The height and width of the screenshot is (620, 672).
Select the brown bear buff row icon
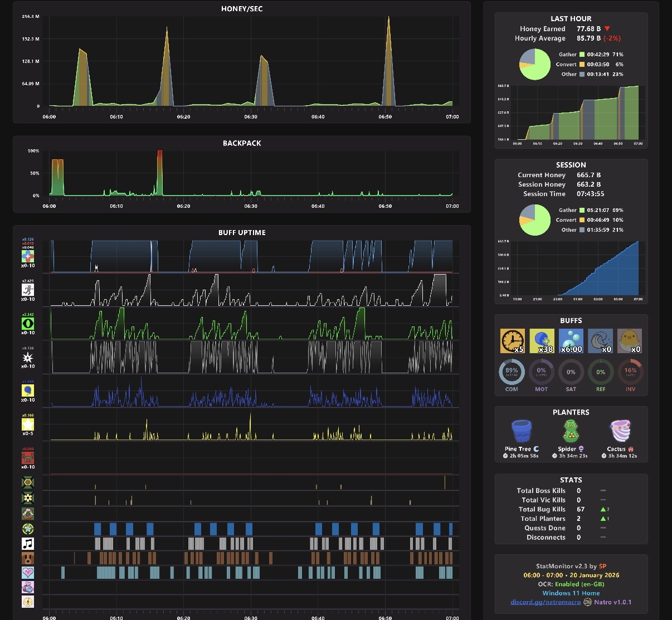click(x=28, y=558)
